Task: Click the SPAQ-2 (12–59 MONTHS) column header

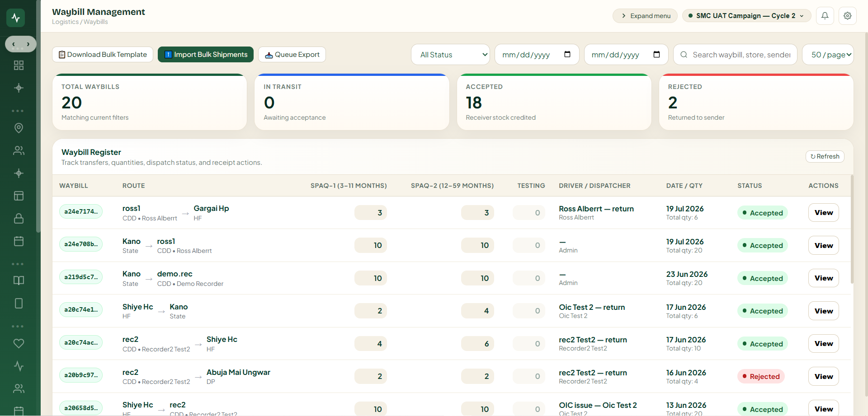Action: click(452, 186)
